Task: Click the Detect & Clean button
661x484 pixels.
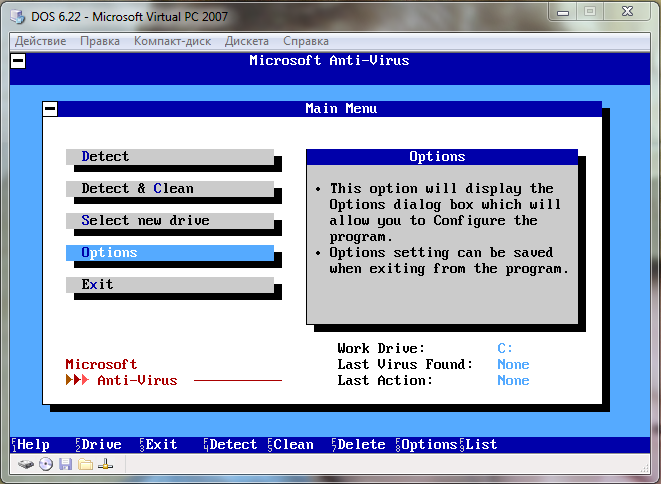Action: click(170, 188)
